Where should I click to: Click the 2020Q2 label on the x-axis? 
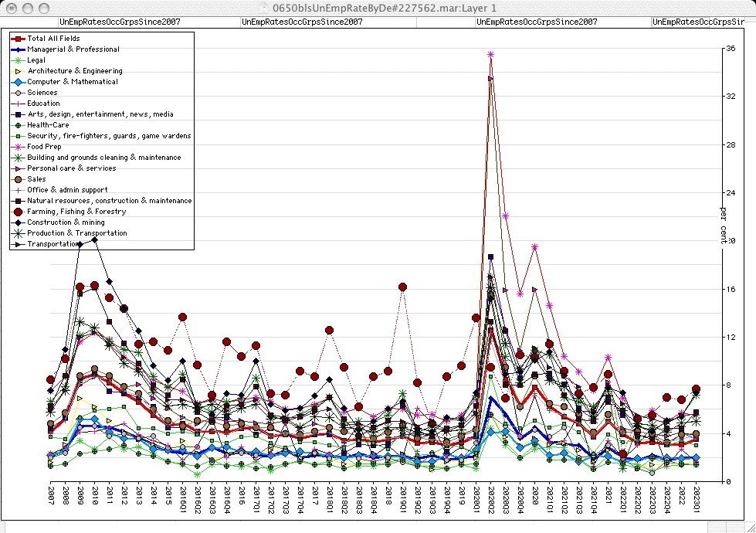(x=490, y=500)
